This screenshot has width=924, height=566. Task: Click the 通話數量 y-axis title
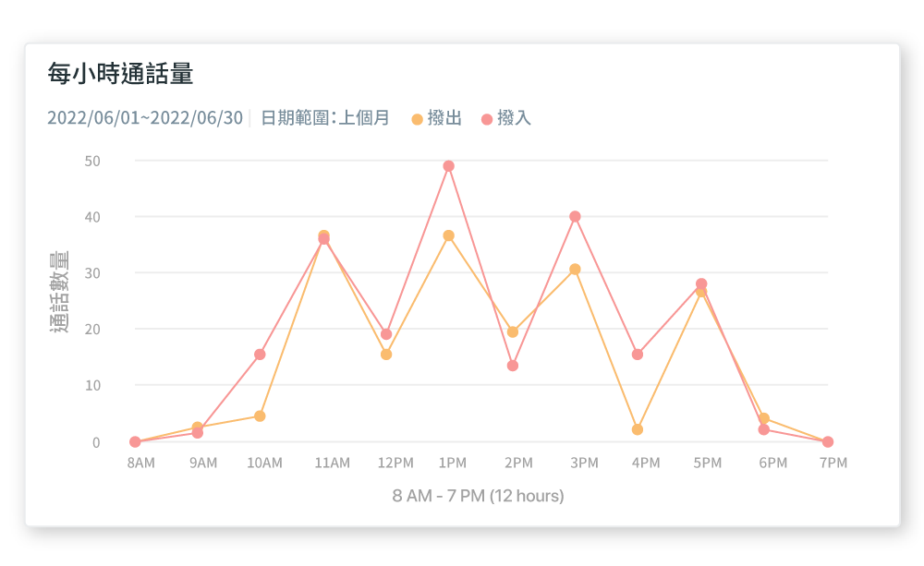click(x=59, y=292)
